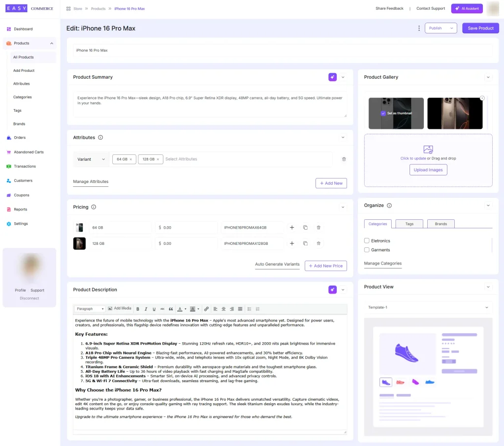Open the Paragraph format dropdown
Image resolution: width=504 pixels, height=446 pixels.
tap(90, 309)
